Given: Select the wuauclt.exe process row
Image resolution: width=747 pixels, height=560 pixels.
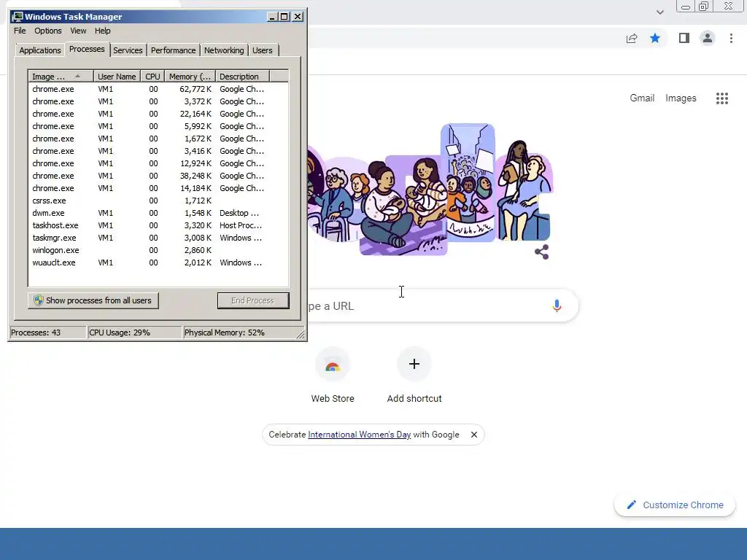Looking at the screenshot, I should pyautogui.click(x=158, y=262).
